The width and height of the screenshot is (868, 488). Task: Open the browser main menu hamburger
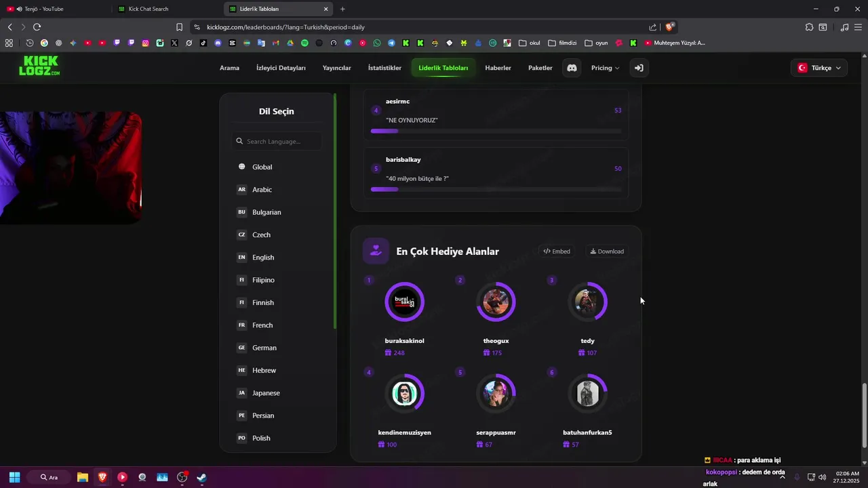pyautogui.click(x=859, y=27)
